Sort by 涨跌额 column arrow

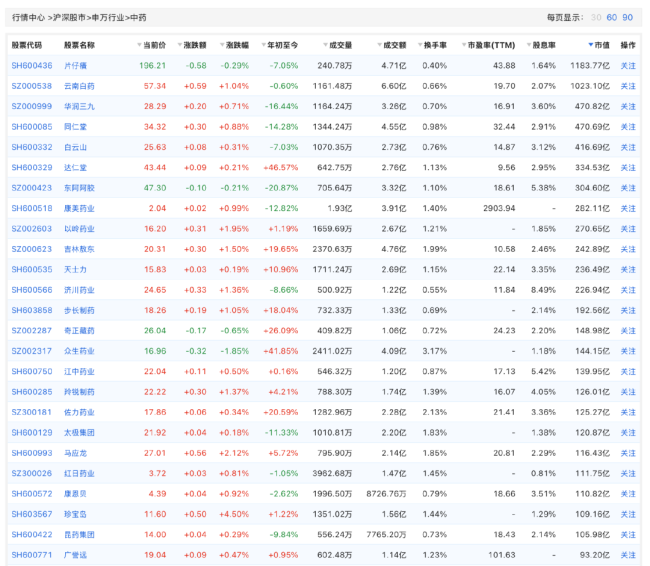point(180,46)
